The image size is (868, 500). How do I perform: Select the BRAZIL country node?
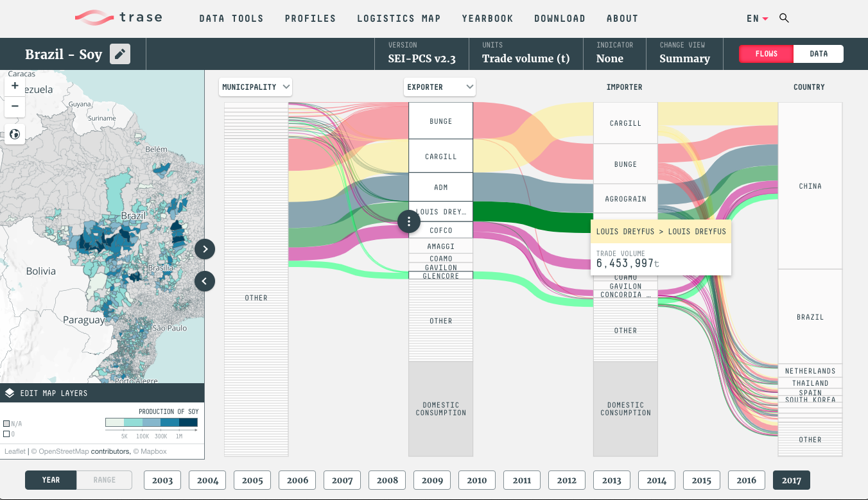pos(810,316)
